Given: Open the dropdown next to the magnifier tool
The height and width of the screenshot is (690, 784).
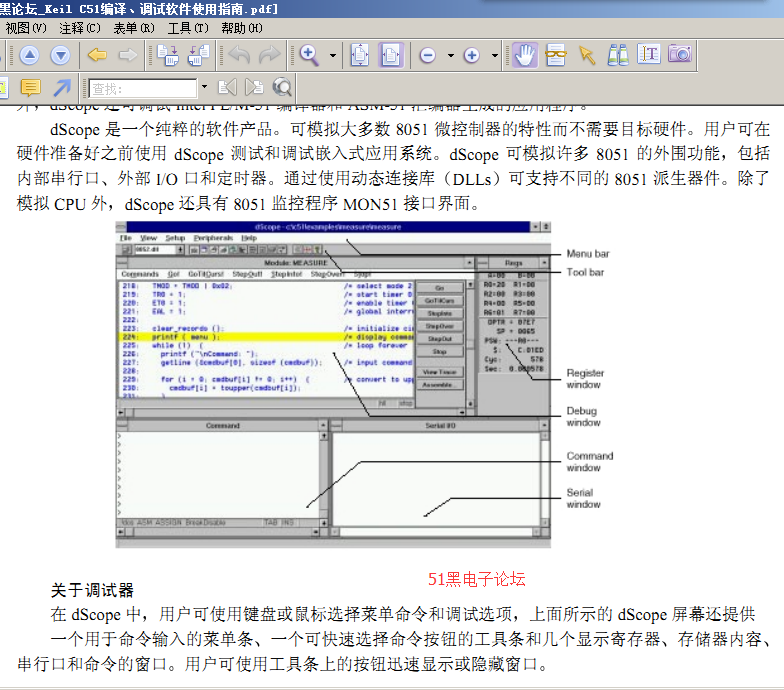Looking at the screenshot, I should click(332, 56).
